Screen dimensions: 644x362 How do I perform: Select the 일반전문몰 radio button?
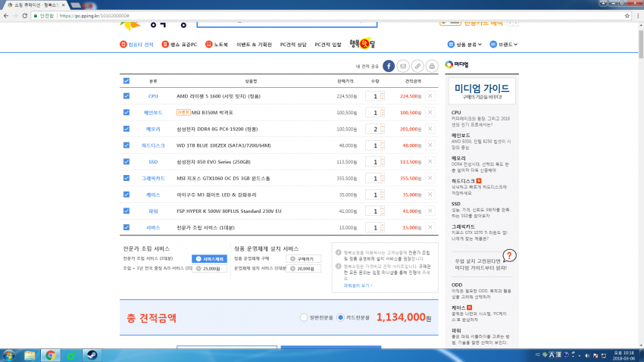(304, 317)
